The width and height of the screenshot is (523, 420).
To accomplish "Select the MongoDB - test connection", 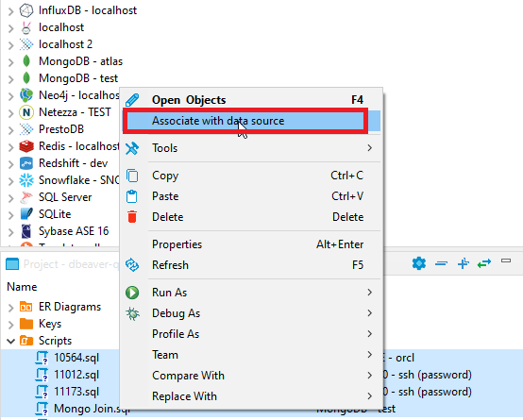I will (x=78, y=78).
